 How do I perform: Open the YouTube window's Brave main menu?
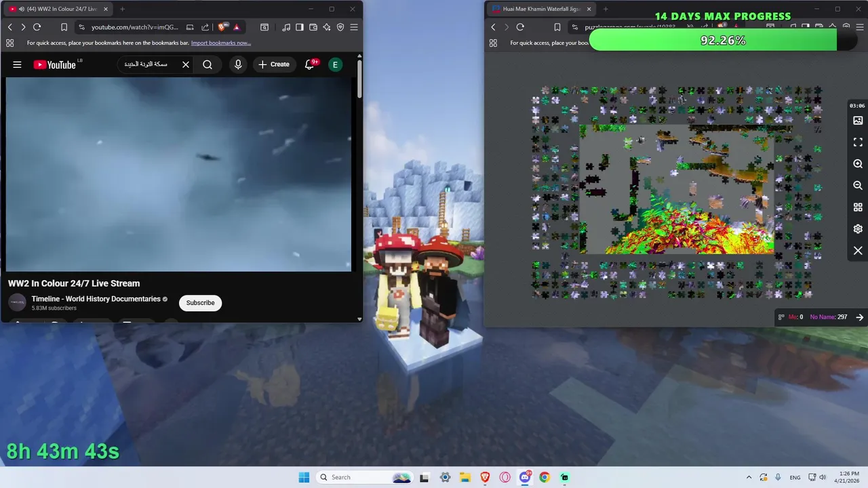click(354, 27)
